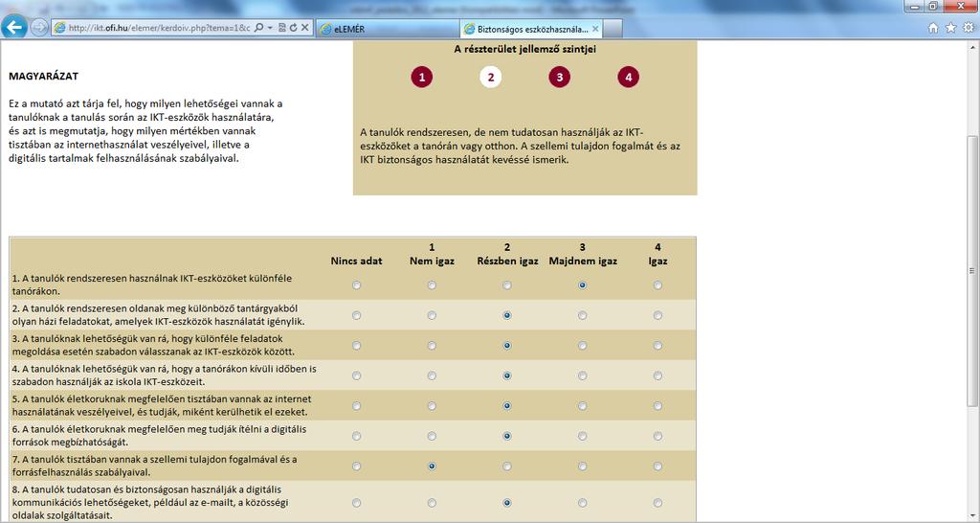The width and height of the screenshot is (980, 523).
Task: Choose Nem igaz for question 2
Action: pos(432,315)
